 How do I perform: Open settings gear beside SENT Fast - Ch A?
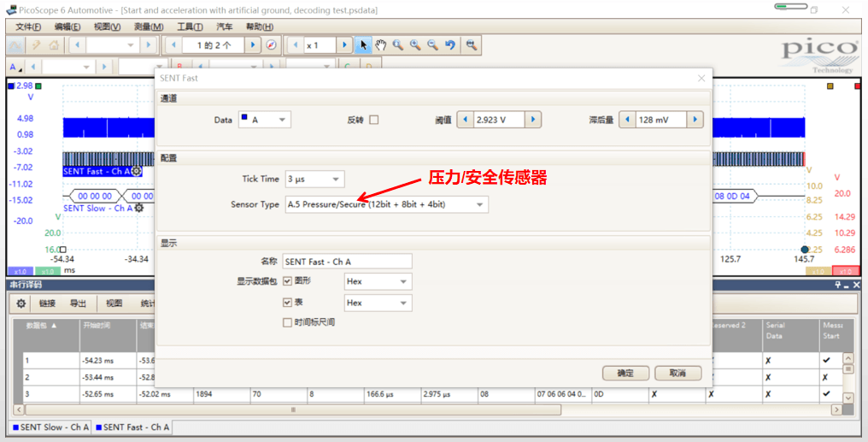(x=136, y=172)
